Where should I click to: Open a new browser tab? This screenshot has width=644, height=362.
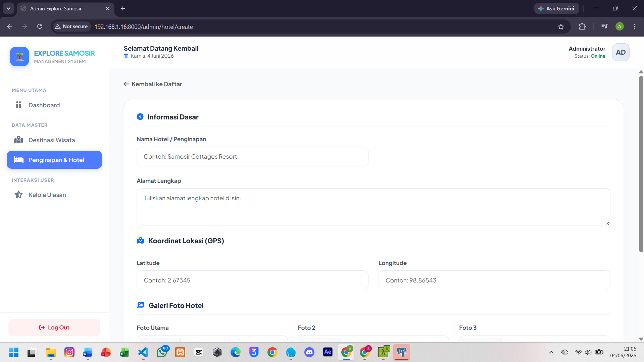click(x=123, y=9)
